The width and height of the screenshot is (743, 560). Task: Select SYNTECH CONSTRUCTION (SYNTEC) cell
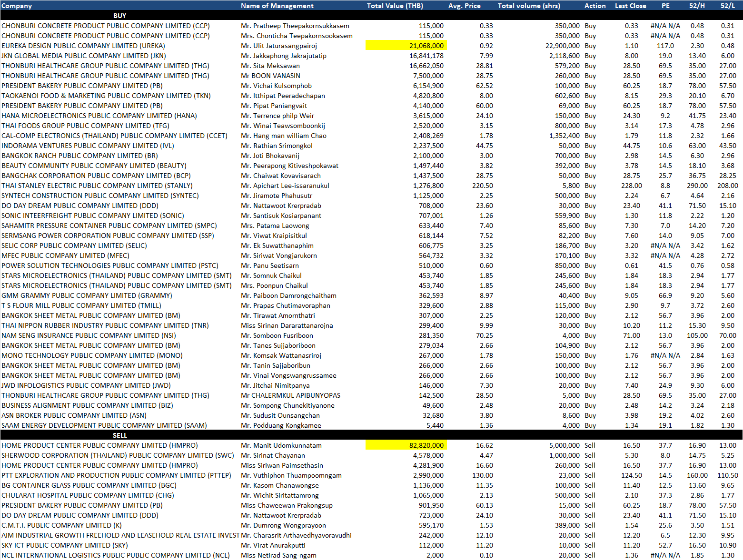[100, 196]
